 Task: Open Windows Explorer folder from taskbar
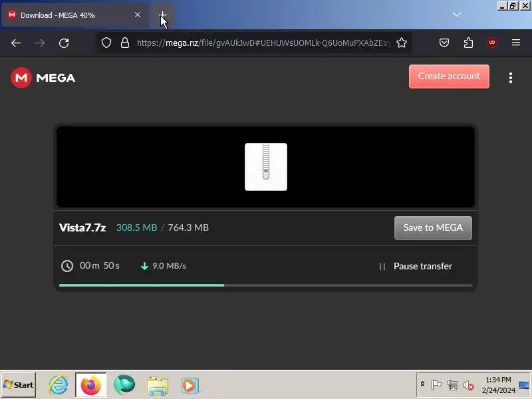[x=158, y=386]
